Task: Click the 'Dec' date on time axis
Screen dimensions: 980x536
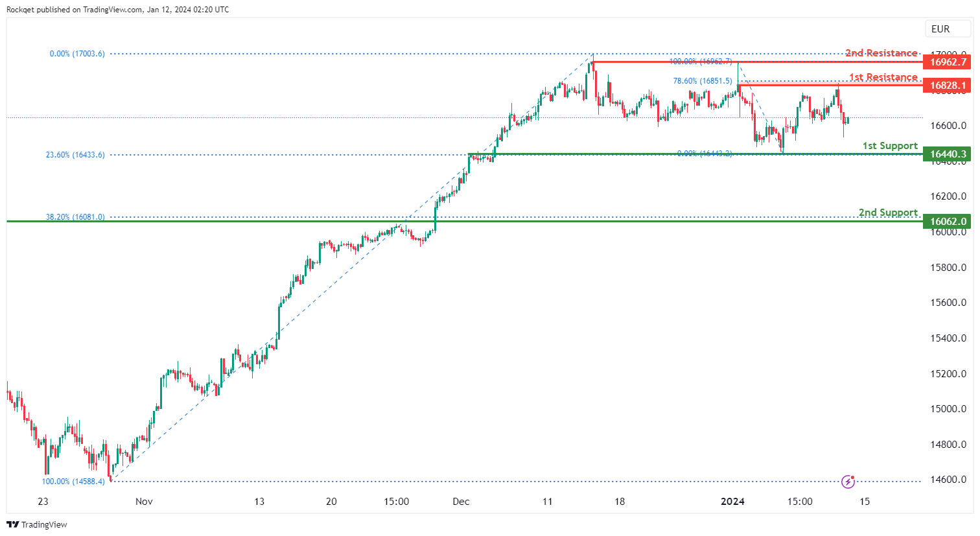Action: tap(461, 502)
